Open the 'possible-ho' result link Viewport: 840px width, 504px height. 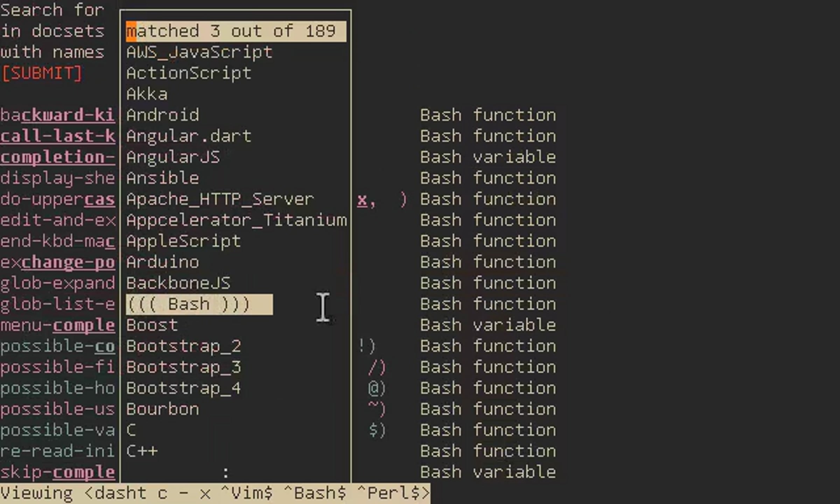point(58,388)
